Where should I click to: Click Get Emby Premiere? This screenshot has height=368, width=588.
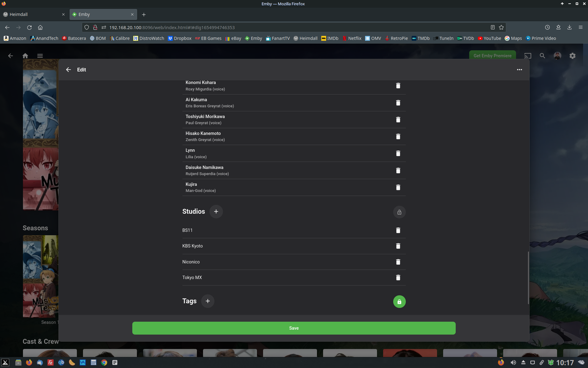pyautogui.click(x=492, y=55)
